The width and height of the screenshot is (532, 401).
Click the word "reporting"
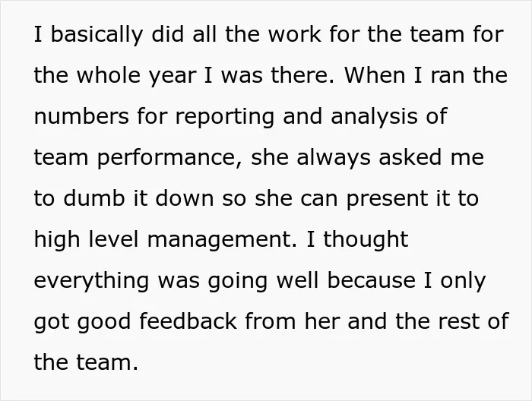coord(225,117)
